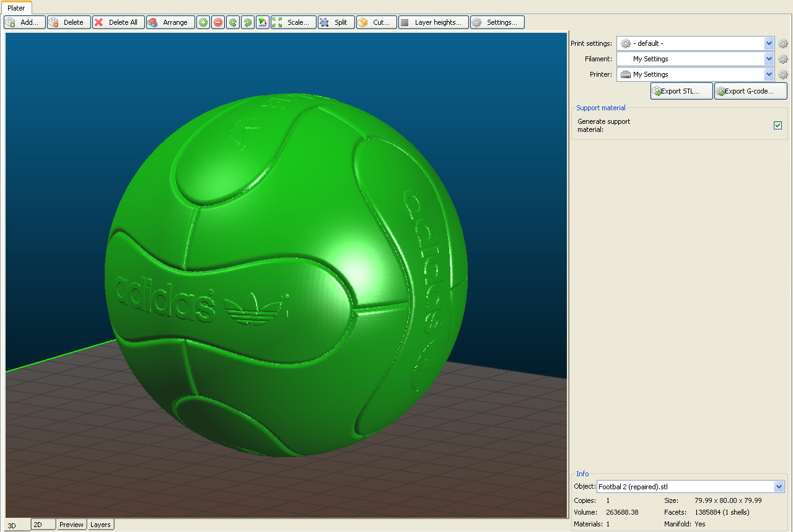Open the Layers view tab
Viewport: 793px width, 532px height.
pyautogui.click(x=100, y=525)
